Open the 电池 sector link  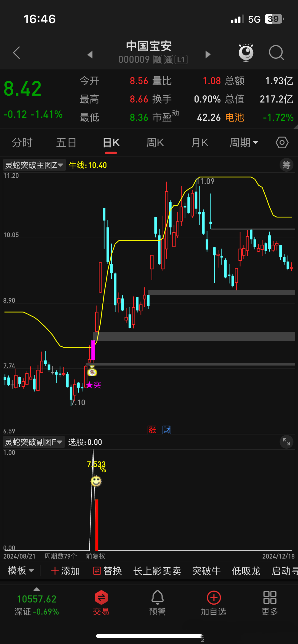[x=235, y=117]
